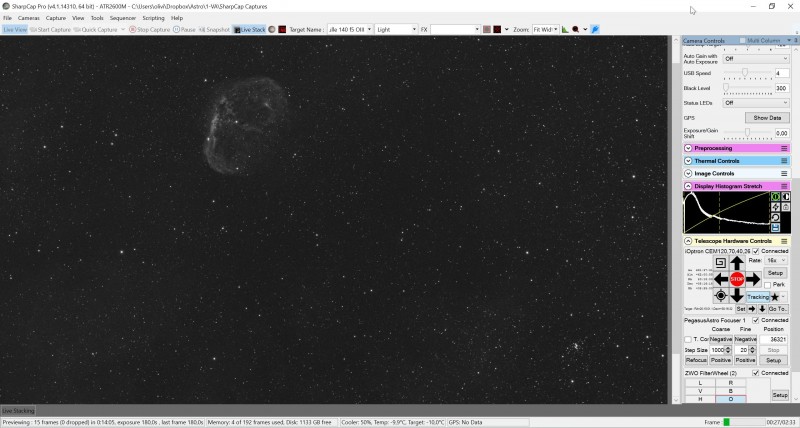
Task: Click Fine Negative focuser button
Action: (x=745, y=339)
